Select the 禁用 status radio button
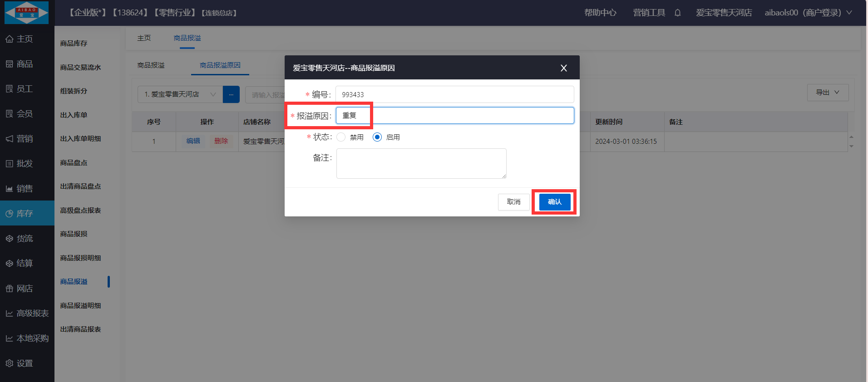 (341, 137)
